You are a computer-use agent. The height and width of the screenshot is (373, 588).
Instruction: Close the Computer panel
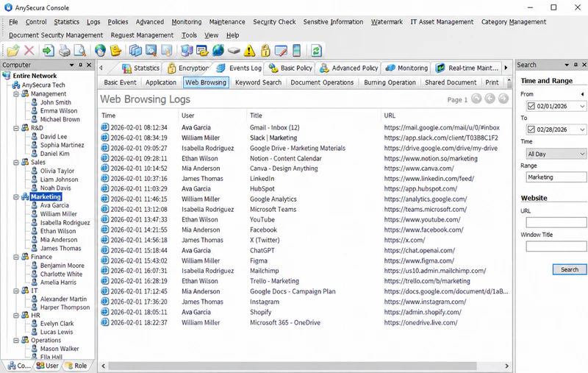coord(89,65)
